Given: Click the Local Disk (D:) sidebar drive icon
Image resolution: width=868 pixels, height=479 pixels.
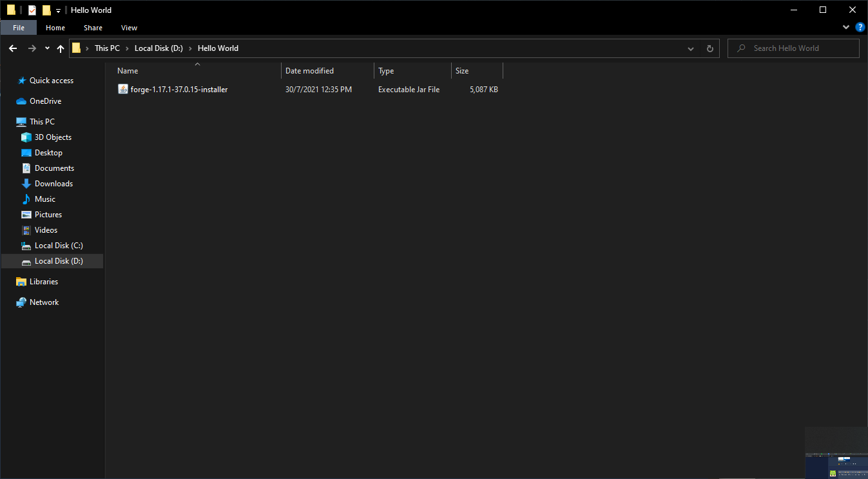Looking at the screenshot, I should point(26,262).
